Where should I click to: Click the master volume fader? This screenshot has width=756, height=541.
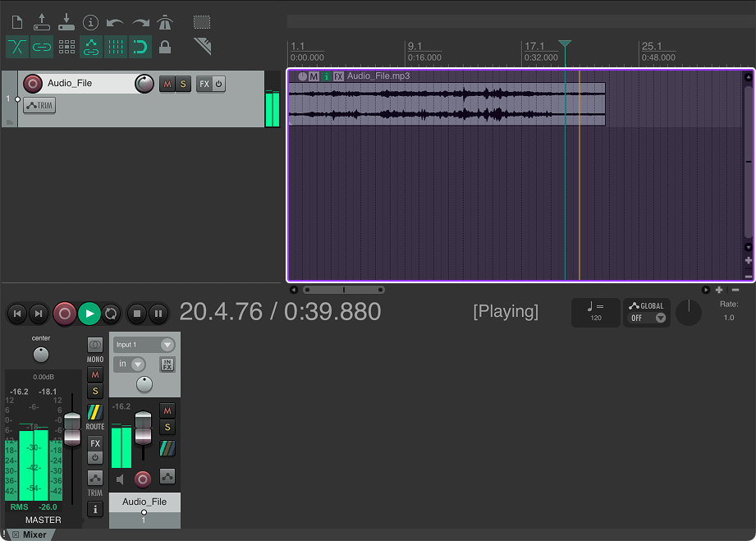tap(72, 429)
